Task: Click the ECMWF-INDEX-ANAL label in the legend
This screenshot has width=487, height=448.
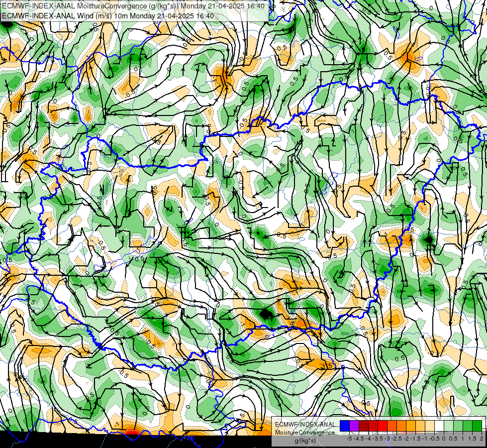Action: 305,425
